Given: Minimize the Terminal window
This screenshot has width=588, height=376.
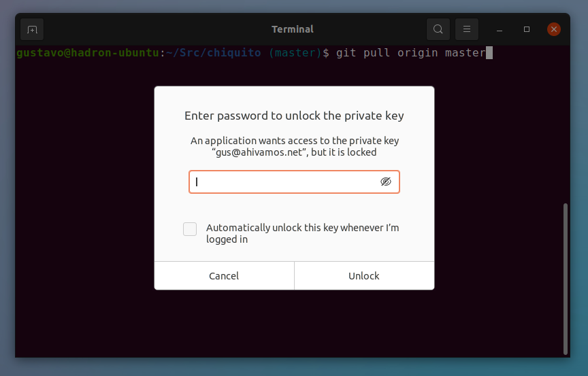Looking at the screenshot, I should coord(499,29).
